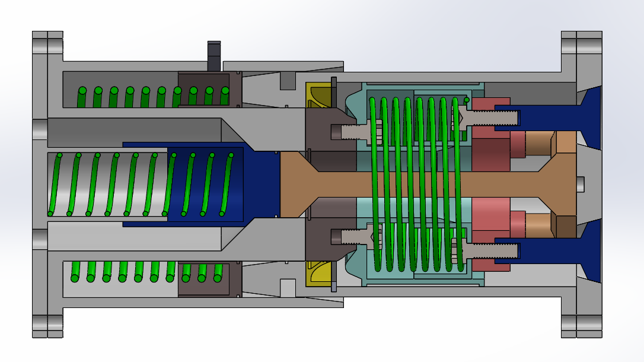Click the upper yellow ring section
The image size is (644, 362).
click(x=318, y=95)
